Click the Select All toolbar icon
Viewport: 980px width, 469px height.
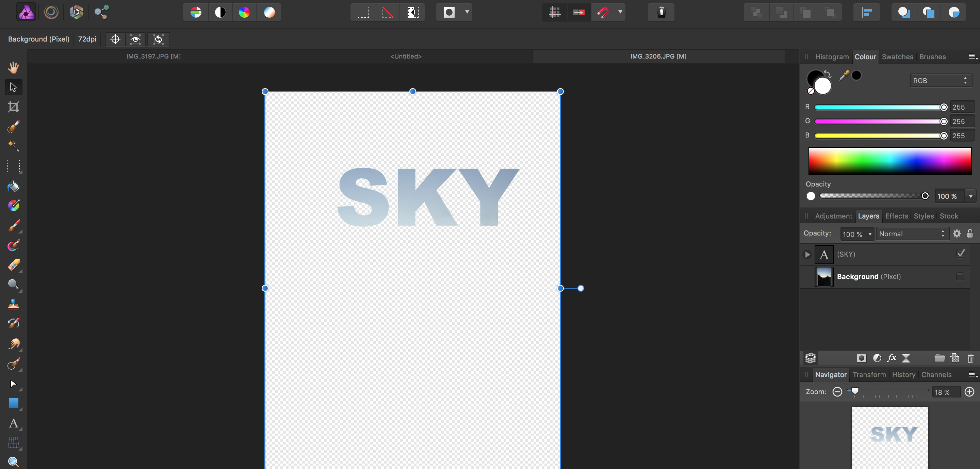(363, 12)
